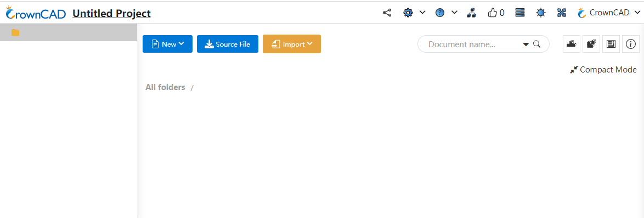The height and width of the screenshot is (218, 644).
Task: Click the Untitled Project title link
Action: [111, 14]
